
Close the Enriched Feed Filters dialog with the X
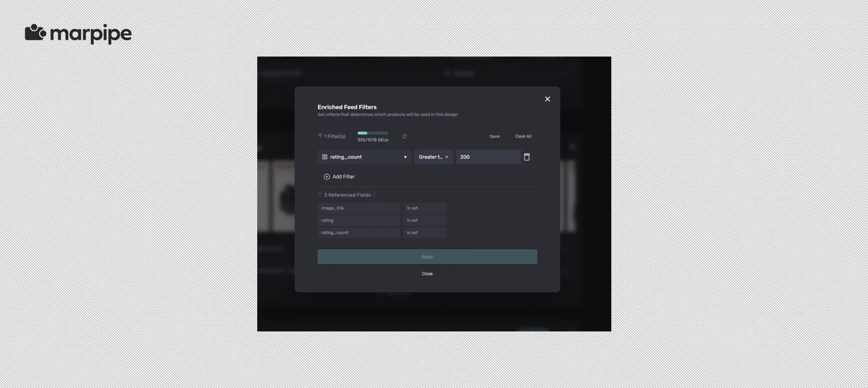point(548,99)
